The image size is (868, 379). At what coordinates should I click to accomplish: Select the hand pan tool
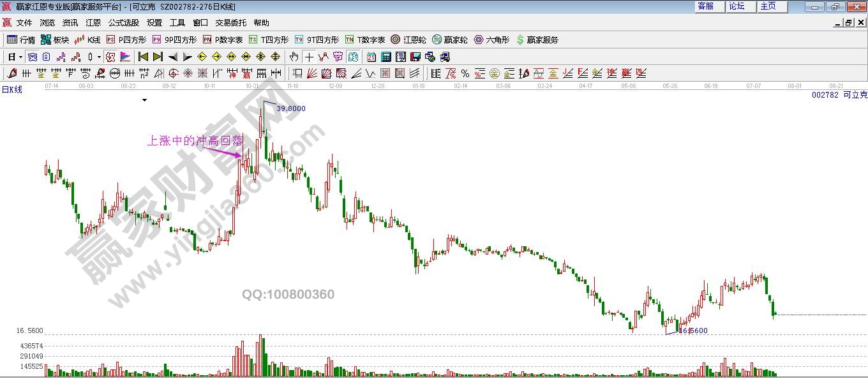tap(294, 57)
